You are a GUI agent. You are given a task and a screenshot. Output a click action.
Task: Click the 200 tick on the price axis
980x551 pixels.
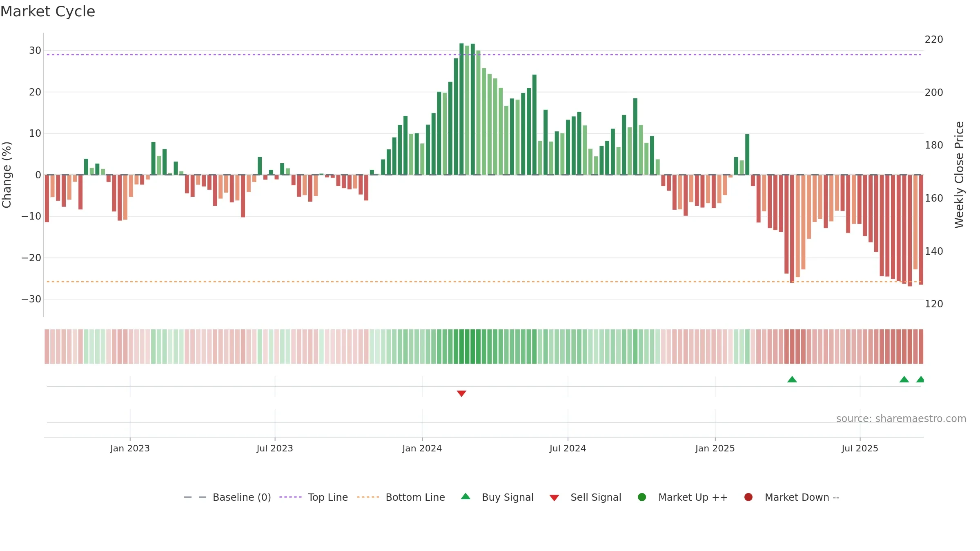pos(934,93)
